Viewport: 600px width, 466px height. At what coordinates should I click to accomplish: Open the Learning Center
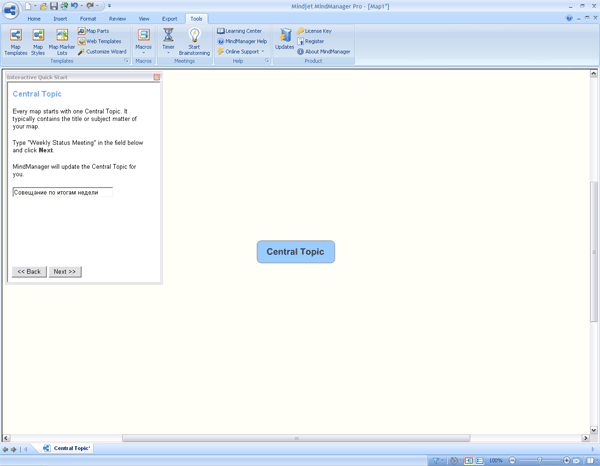(240, 31)
